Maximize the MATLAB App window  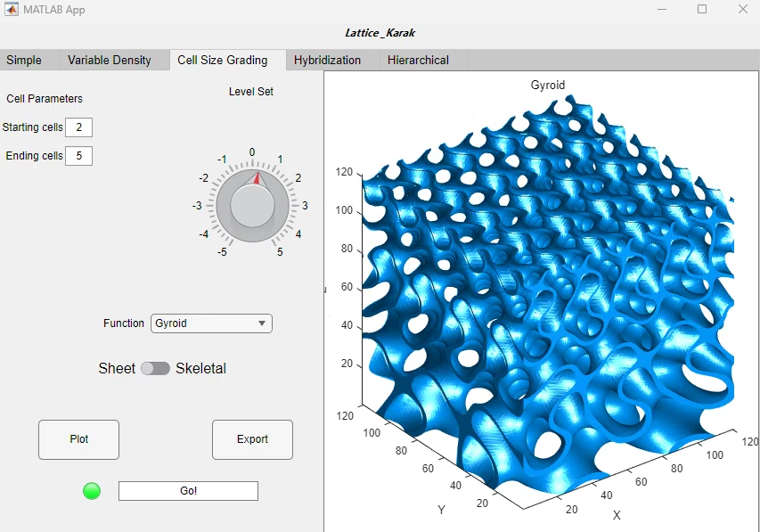tap(702, 9)
